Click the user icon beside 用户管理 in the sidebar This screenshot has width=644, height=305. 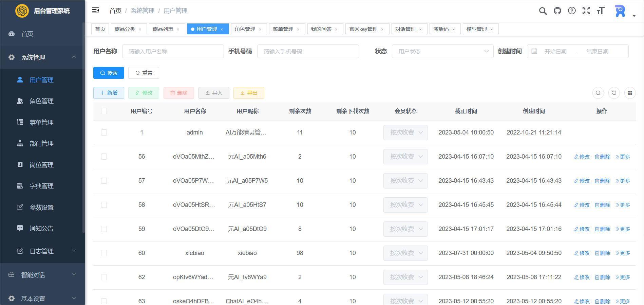tap(20, 80)
